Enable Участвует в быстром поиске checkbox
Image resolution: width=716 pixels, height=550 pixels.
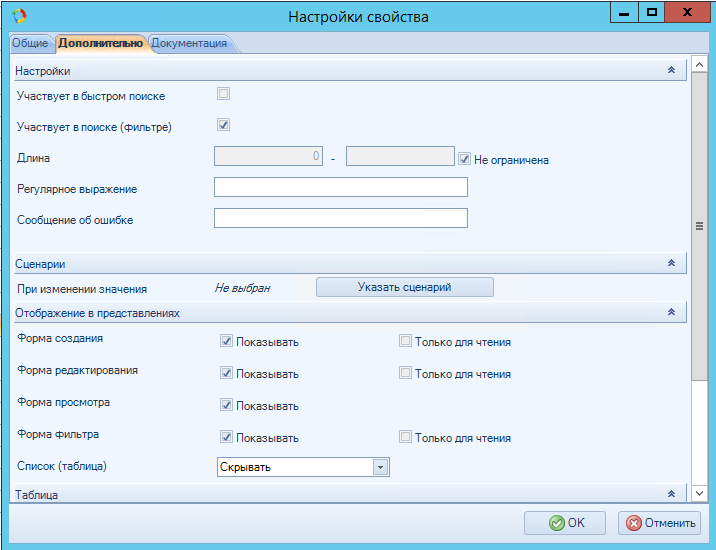[224, 95]
